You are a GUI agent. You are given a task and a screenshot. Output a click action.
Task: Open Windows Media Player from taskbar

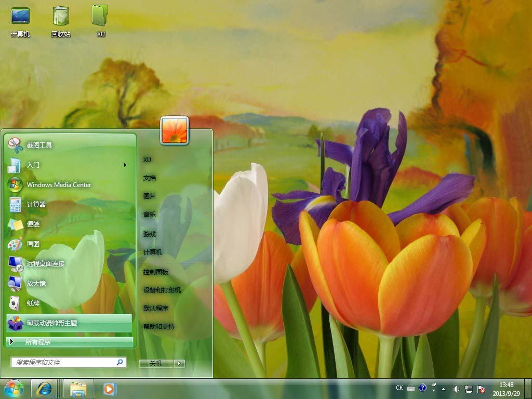click(109, 389)
